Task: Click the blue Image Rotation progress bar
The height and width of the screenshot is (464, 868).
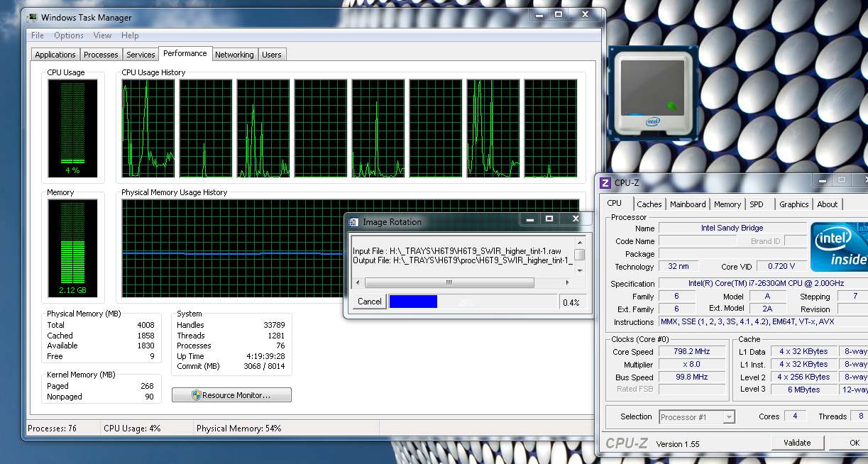Action: (413, 302)
